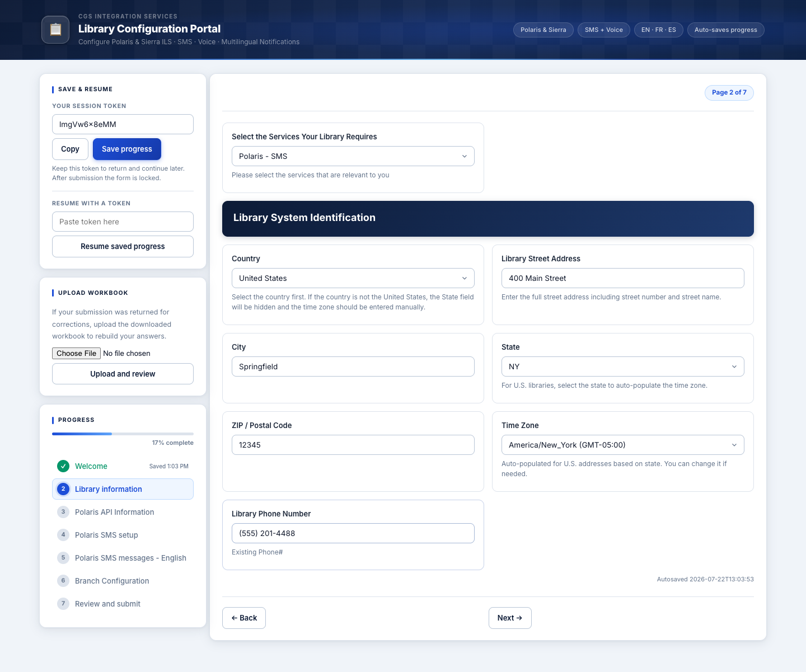Click Next to continue
Screen dimensions: 806x672
tap(510, 618)
